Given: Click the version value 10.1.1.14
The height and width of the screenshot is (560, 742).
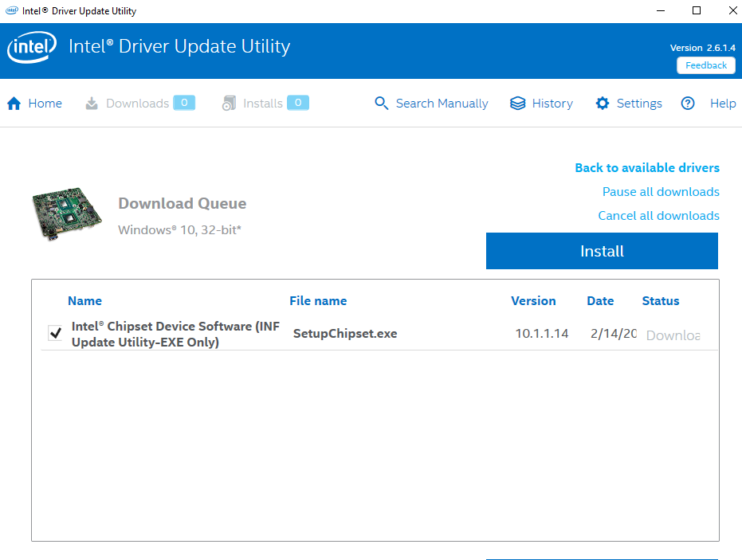Looking at the screenshot, I should (542, 334).
